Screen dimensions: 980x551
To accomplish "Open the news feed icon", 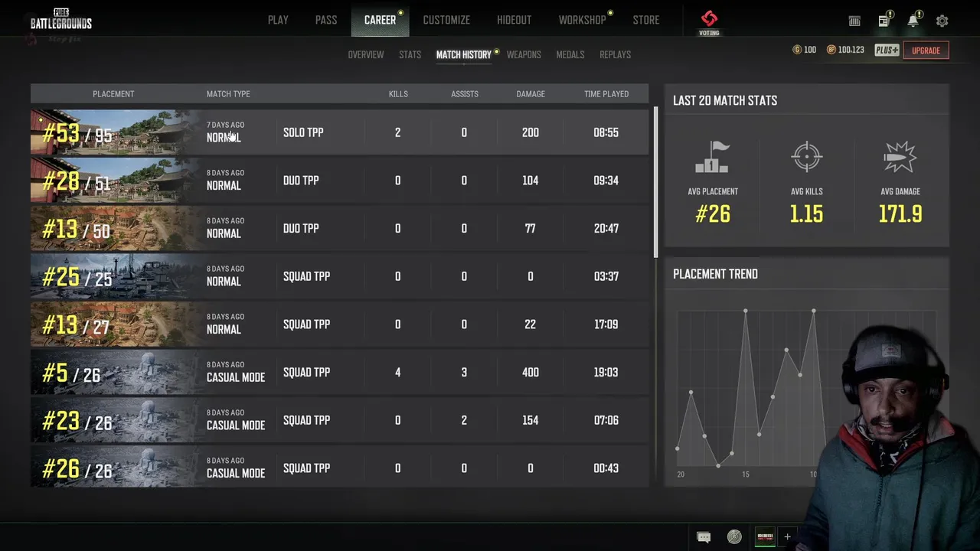I will (x=884, y=21).
